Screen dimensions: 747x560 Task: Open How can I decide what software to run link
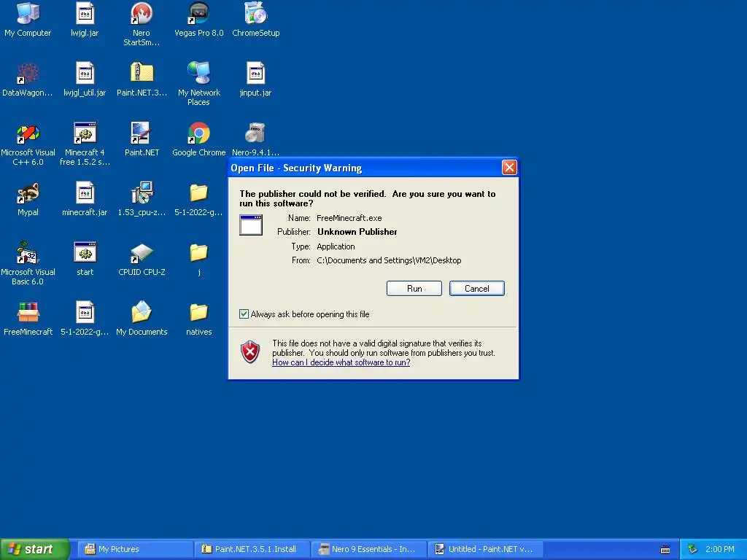[x=341, y=362]
